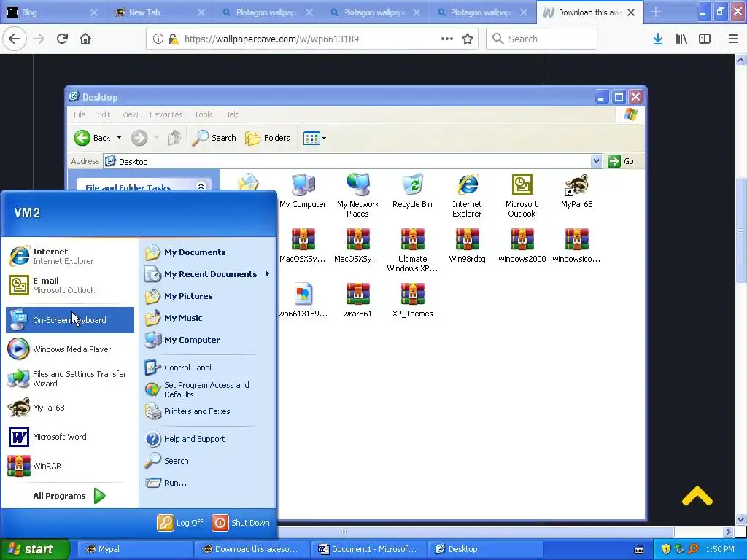Switch to the New Tab browser tab
The image size is (747, 560).
coord(160,12)
